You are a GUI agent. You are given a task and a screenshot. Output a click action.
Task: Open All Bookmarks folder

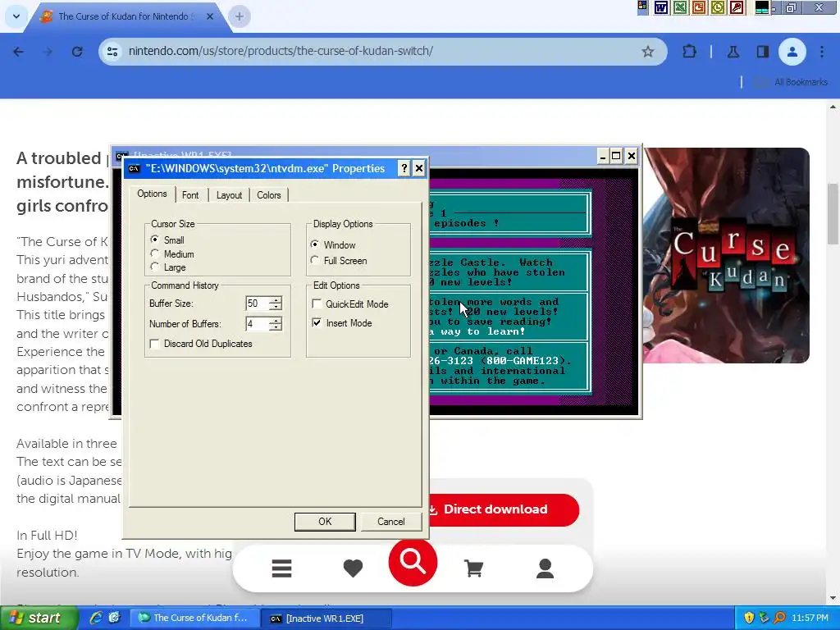[x=791, y=82]
